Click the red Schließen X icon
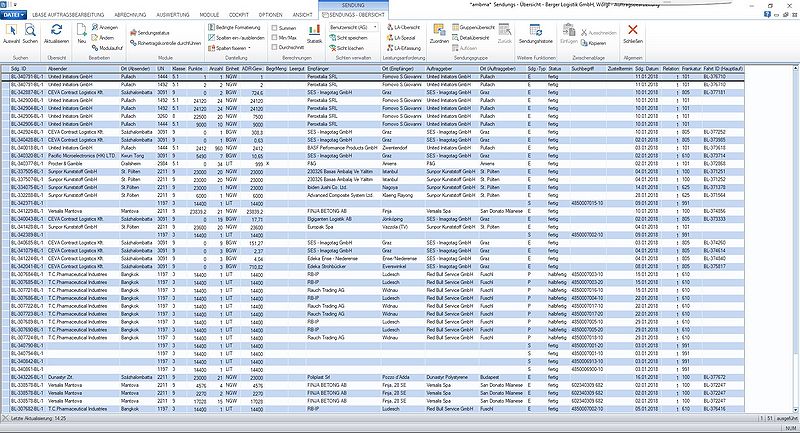 pyautogui.click(x=633, y=34)
